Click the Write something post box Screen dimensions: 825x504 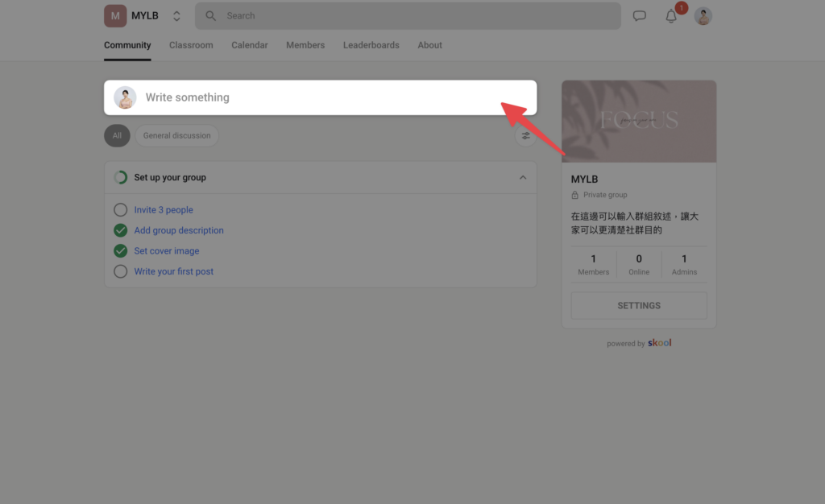pos(321,97)
